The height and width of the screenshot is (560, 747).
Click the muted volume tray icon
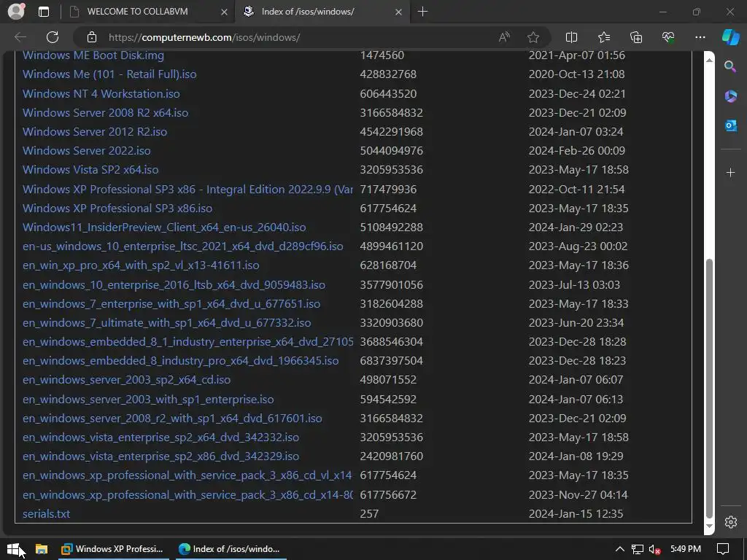coord(654,549)
